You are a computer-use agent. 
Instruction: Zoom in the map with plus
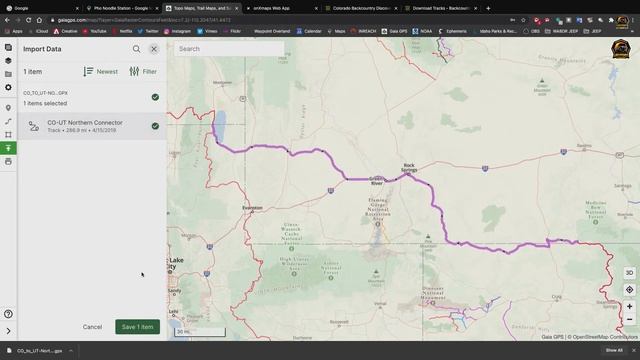point(629,307)
